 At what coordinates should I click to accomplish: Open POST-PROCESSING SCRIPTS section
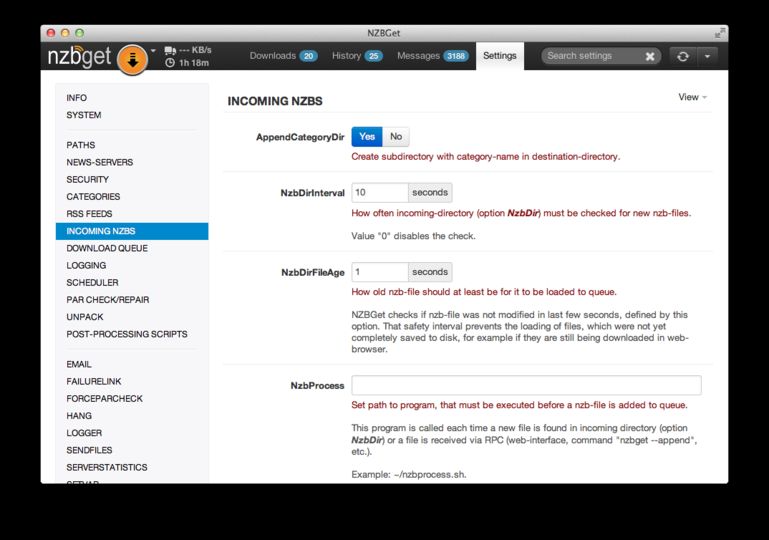[127, 334]
